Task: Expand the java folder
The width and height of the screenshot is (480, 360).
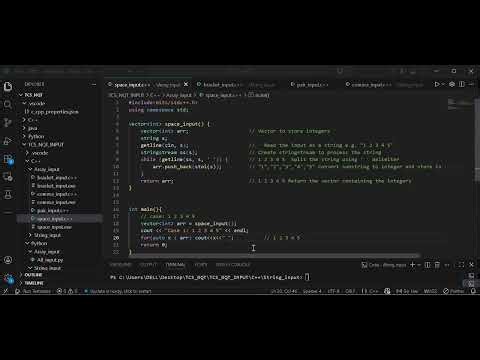Action: point(32,128)
